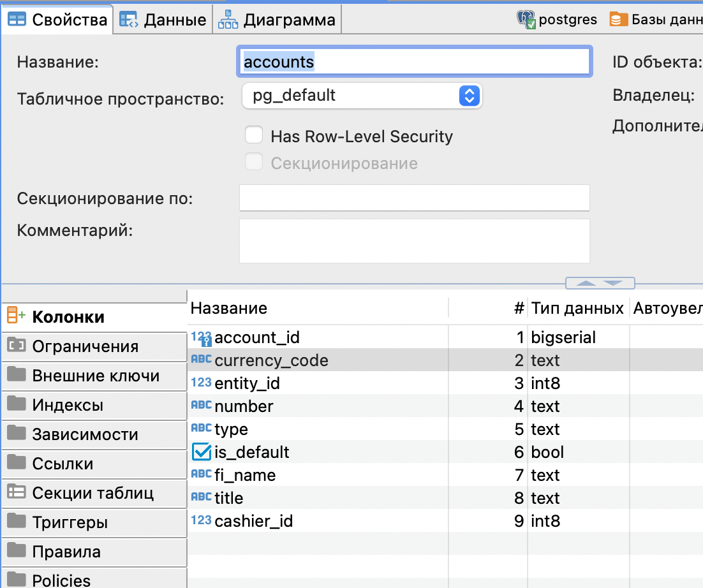
Task: Click the orange databases icon
Action: point(618,20)
